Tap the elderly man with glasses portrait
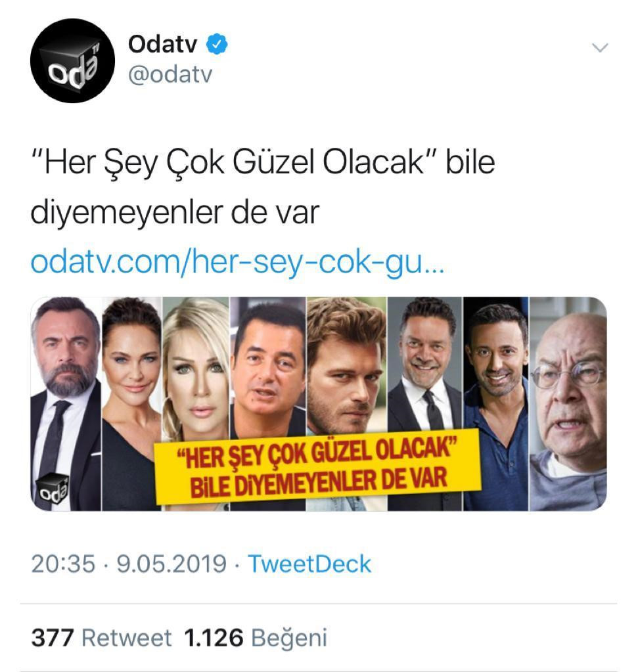The width and height of the screenshot is (638, 672). tap(568, 404)
